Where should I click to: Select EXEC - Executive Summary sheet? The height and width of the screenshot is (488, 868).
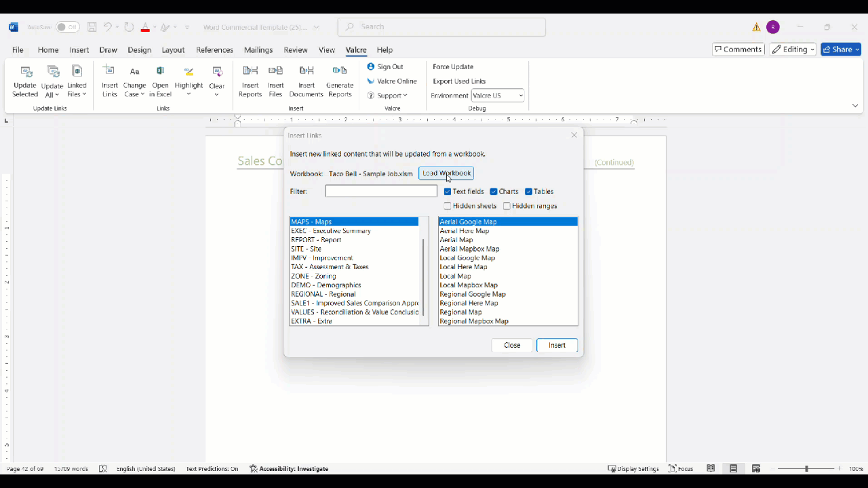[x=354, y=231]
